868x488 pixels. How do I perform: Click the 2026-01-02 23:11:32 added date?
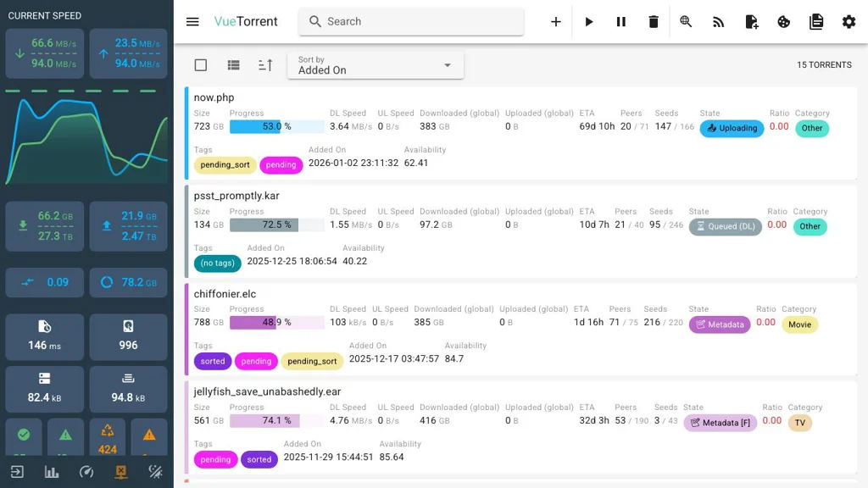click(353, 163)
